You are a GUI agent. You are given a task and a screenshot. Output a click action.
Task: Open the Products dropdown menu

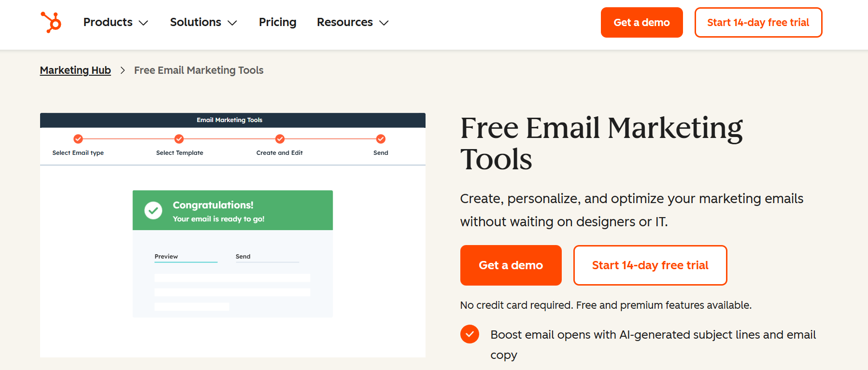click(115, 22)
